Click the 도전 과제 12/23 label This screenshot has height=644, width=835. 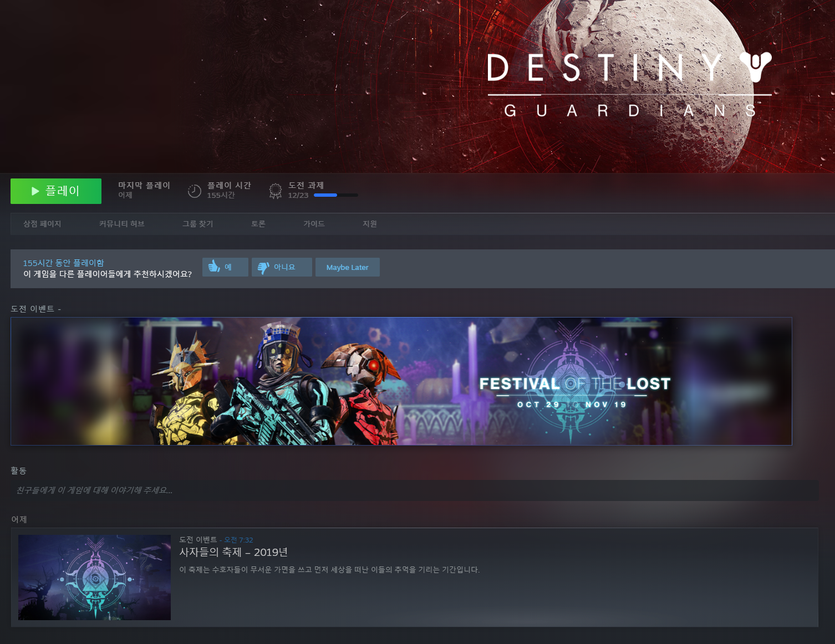306,190
